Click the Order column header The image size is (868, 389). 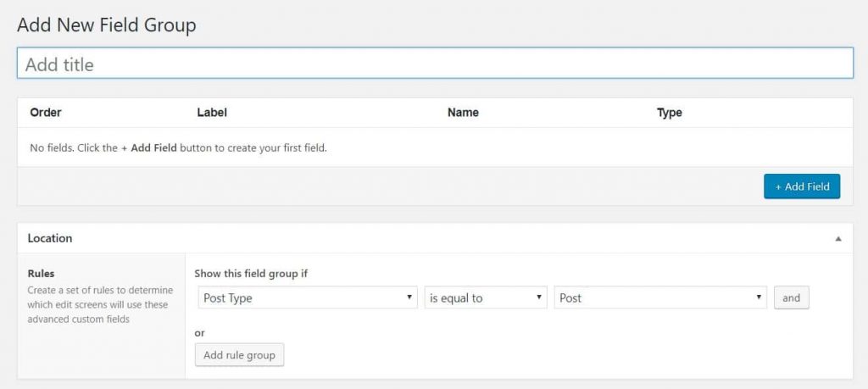click(46, 113)
